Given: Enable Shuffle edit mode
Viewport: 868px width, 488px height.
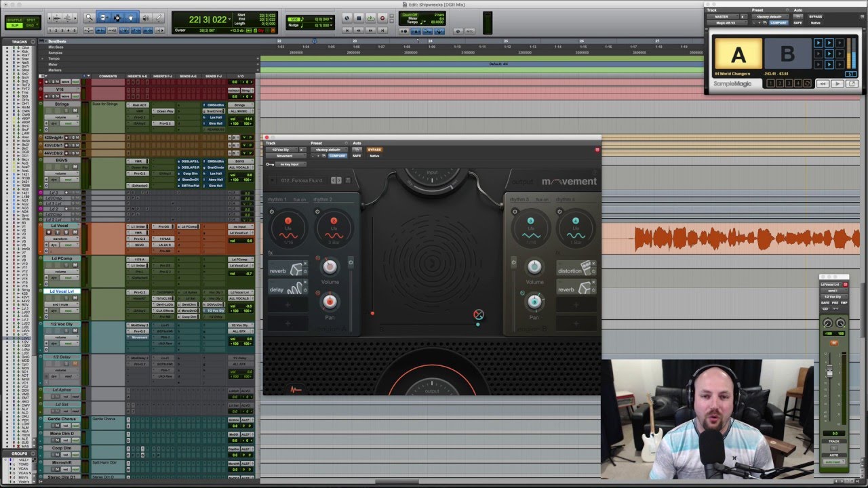Looking at the screenshot, I should [14, 19].
